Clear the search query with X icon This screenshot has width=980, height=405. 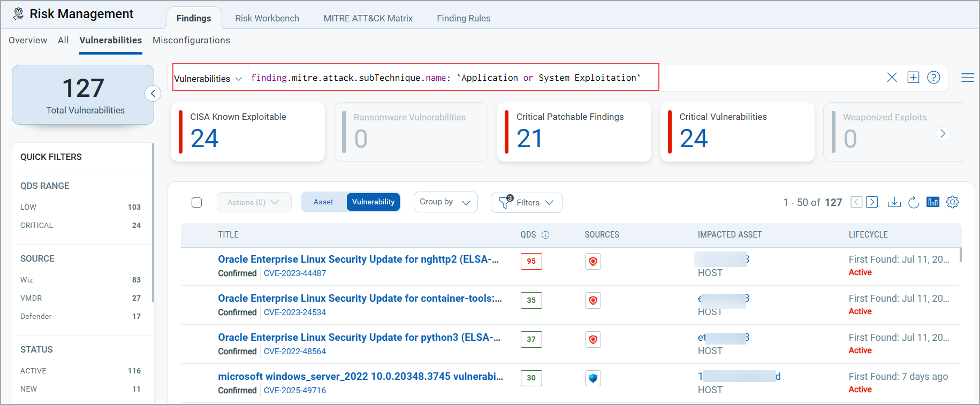tap(892, 78)
